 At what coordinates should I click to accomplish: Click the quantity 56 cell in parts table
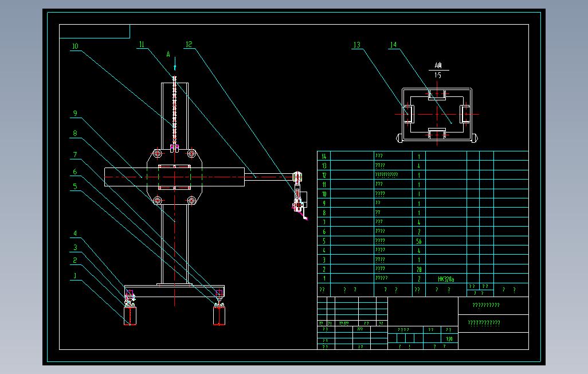pyautogui.click(x=419, y=241)
